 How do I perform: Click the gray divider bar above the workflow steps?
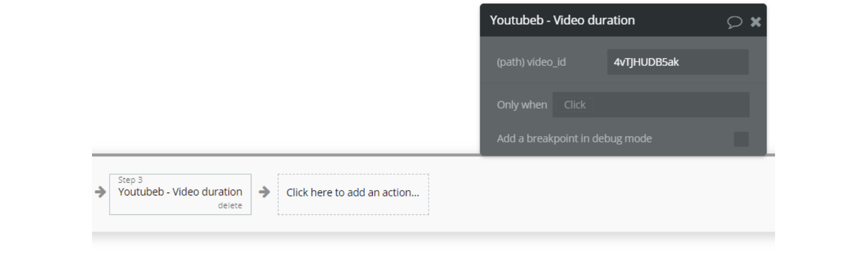[x=285, y=155]
